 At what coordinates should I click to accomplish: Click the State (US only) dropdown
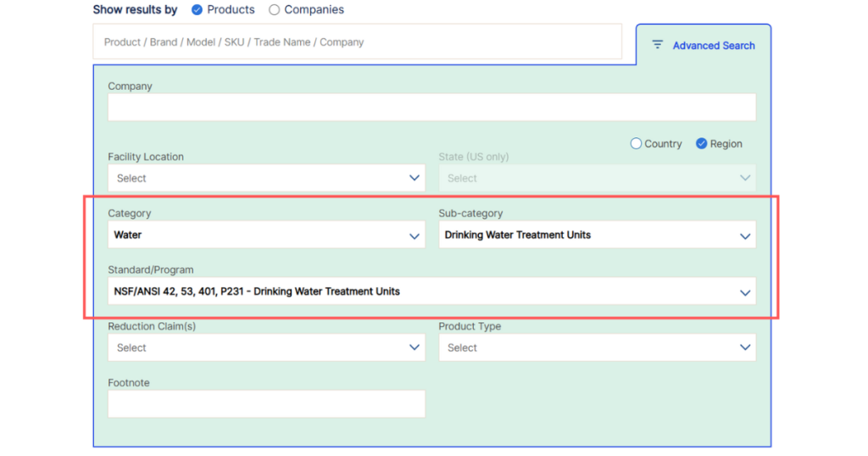pyautogui.click(x=597, y=178)
